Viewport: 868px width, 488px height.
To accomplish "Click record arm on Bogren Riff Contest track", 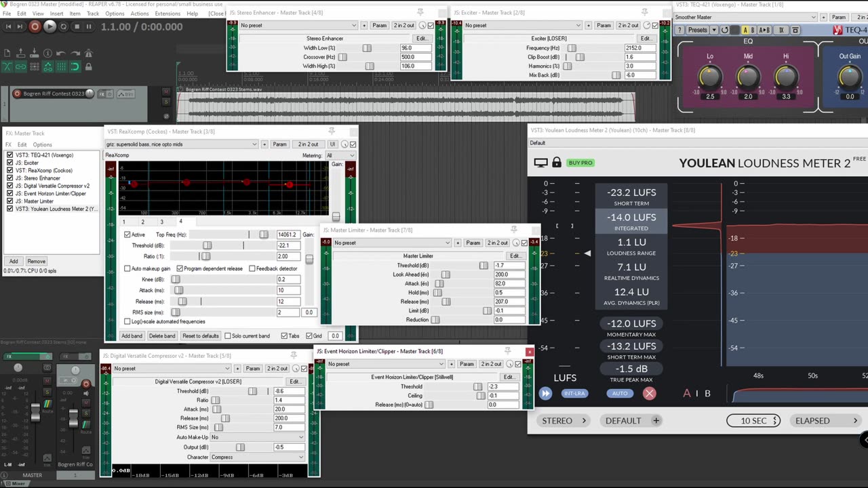I will coord(16,94).
